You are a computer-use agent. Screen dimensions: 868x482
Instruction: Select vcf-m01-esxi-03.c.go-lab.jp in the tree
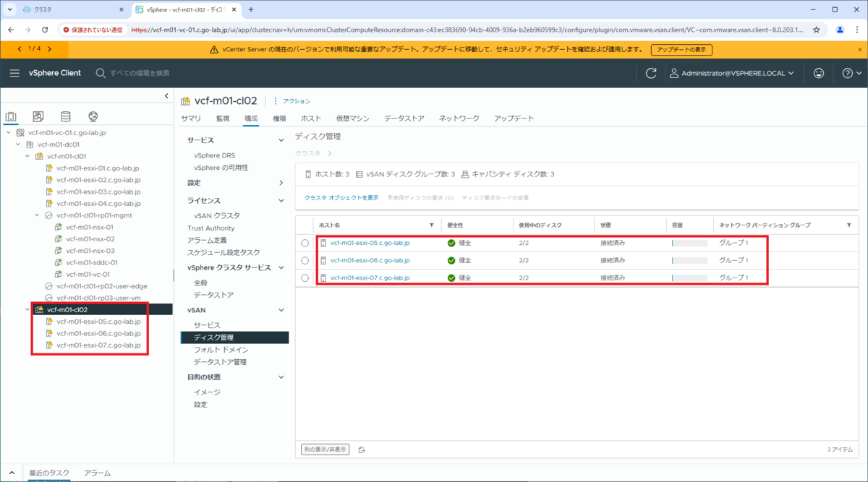98,191
